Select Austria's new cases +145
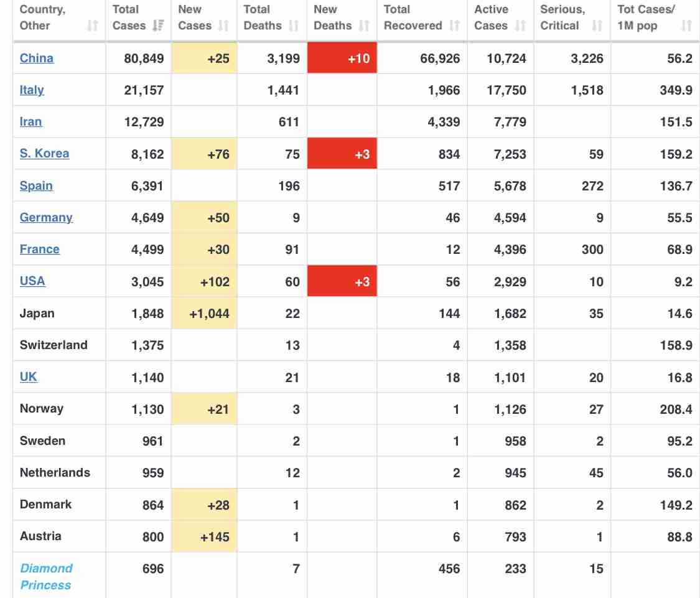 pyautogui.click(x=204, y=536)
